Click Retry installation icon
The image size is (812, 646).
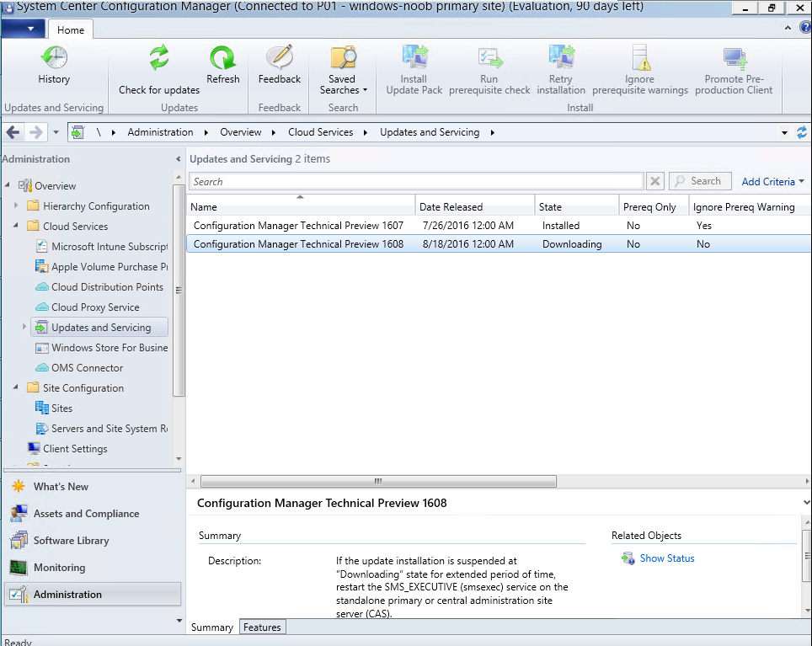tap(561, 57)
